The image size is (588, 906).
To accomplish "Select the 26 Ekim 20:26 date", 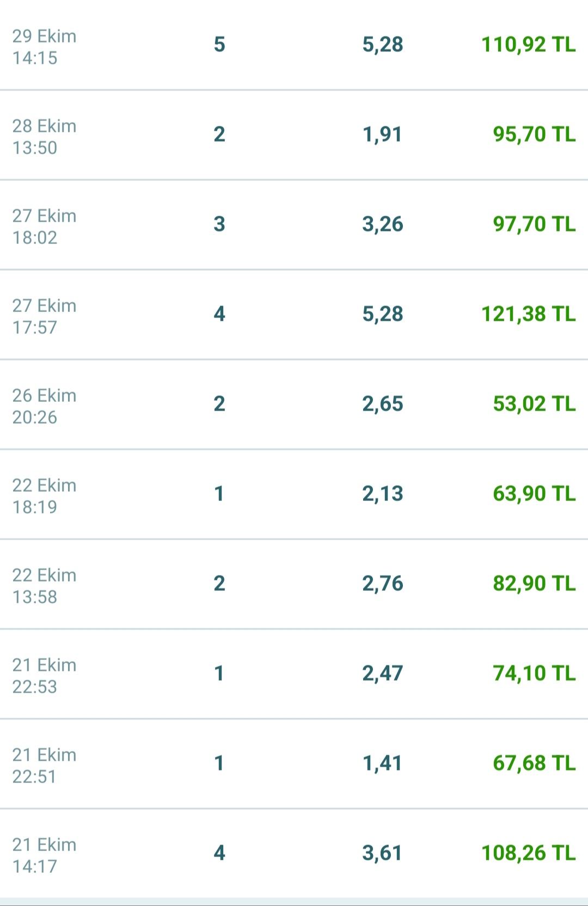I will pyautogui.click(x=45, y=406).
